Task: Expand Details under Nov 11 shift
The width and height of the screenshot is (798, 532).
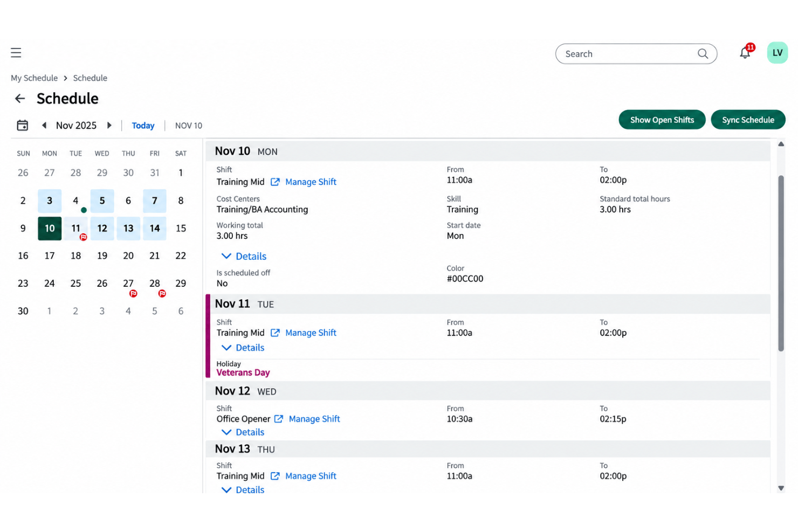Action: click(243, 348)
